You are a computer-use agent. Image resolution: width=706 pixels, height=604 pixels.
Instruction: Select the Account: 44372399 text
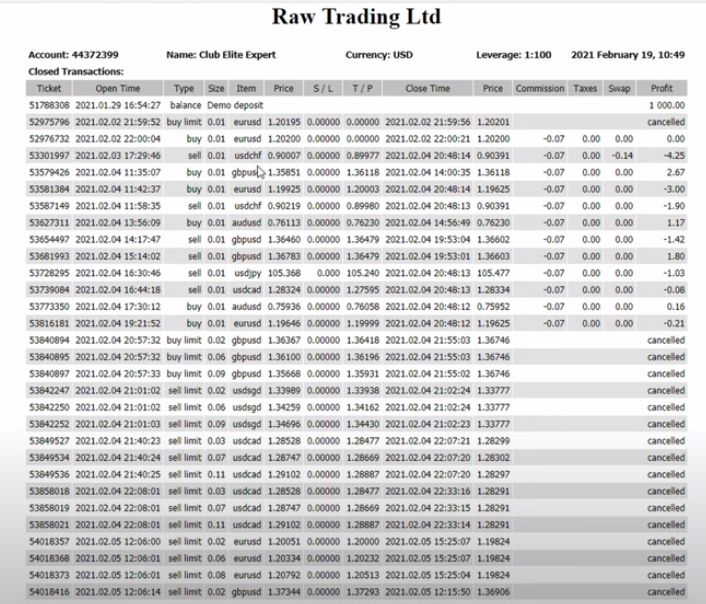pyautogui.click(x=73, y=55)
